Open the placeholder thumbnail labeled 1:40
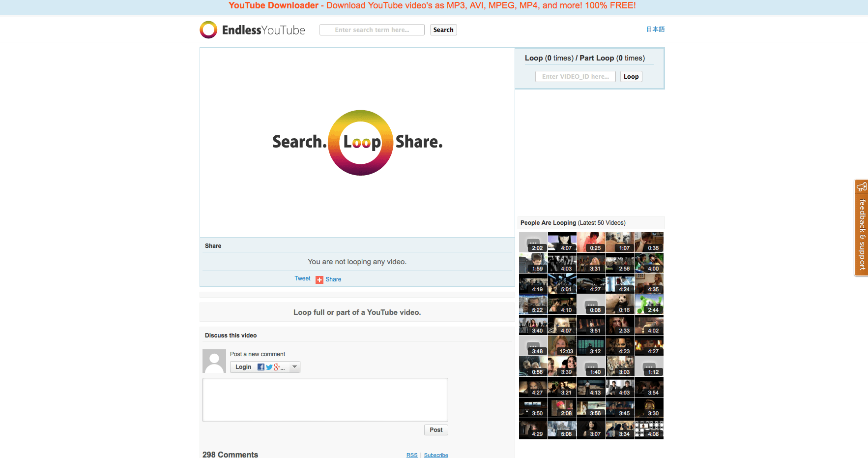 tap(591, 366)
